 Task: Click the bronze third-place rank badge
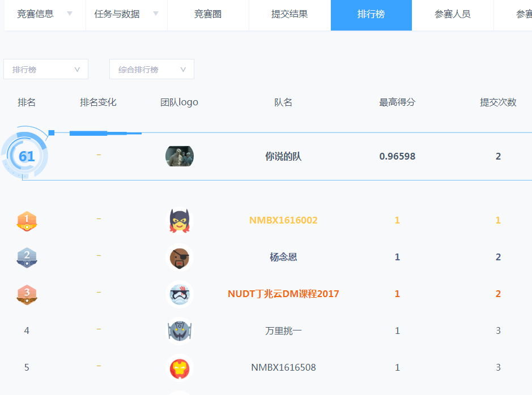27,294
